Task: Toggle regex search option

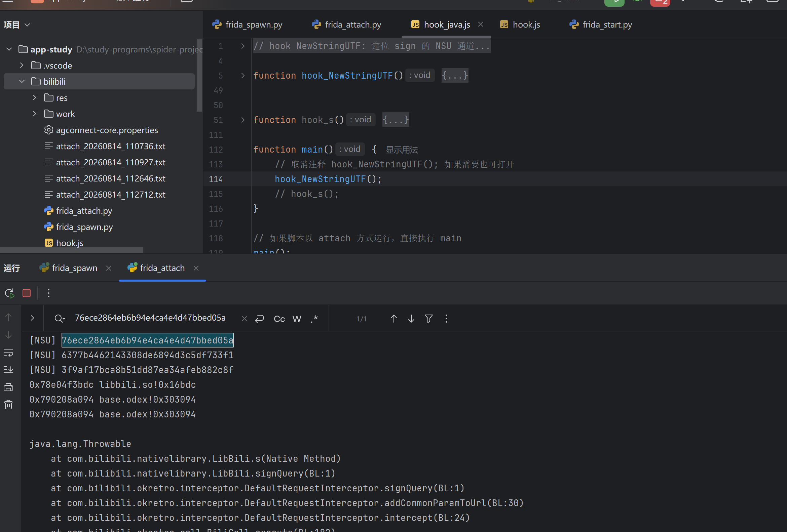Action: coord(314,319)
